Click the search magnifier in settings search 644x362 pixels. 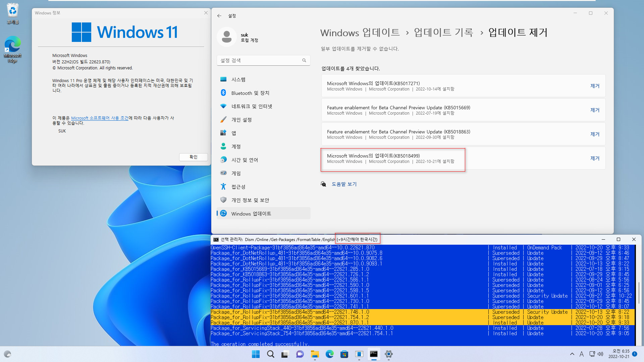tap(304, 60)
